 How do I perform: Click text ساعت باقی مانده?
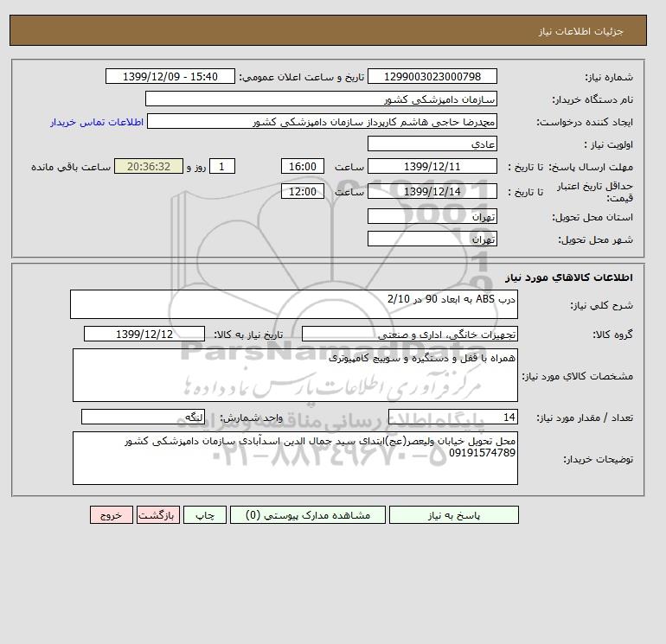[x=71, y=167]
